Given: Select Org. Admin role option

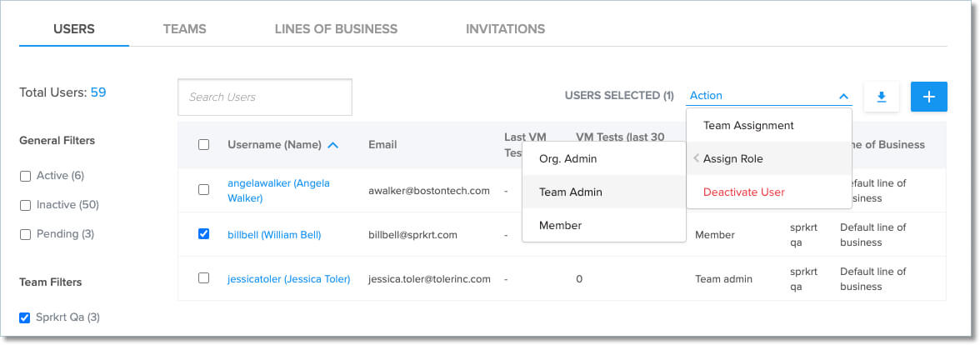Looking at the screenshot, I should [x=568, y=158].
